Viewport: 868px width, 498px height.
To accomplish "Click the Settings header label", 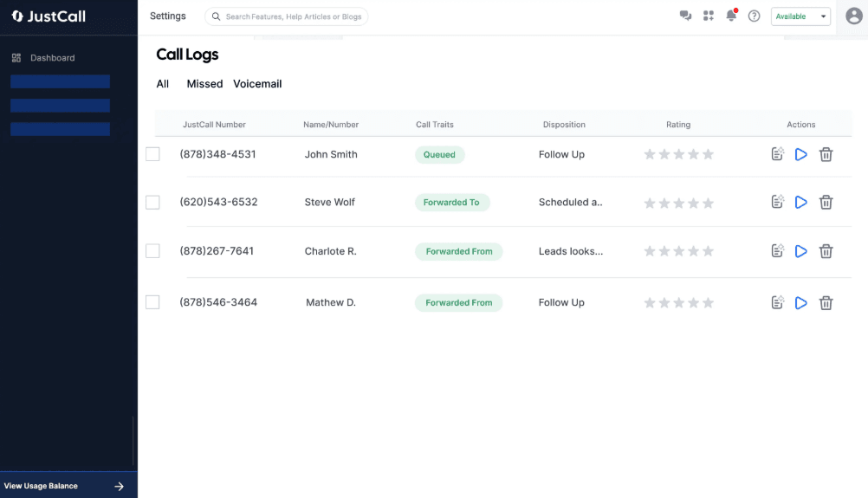I will coord(168,16).
